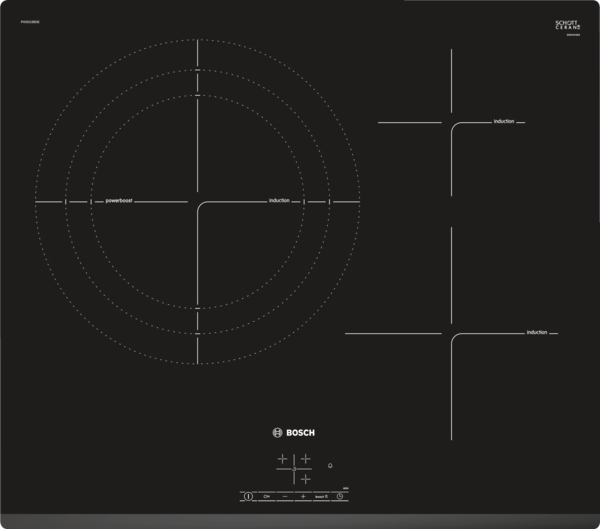The image size is (600, 529).
Task: Activate the boost function key
Action: 321,496
